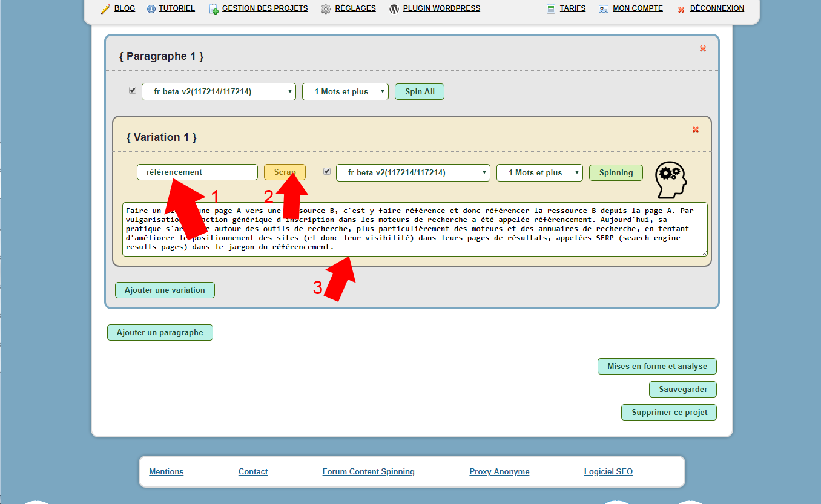Open the Mentions footer link

click(166, 471)
